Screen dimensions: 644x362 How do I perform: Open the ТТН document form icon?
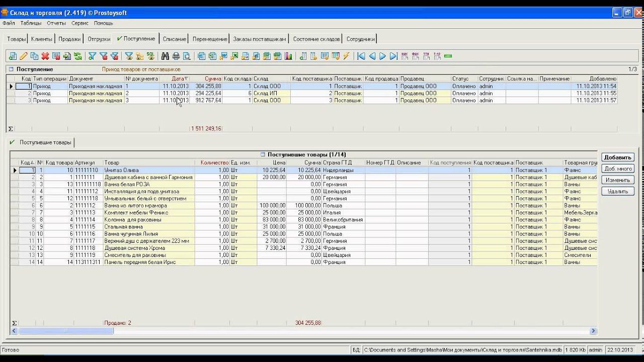coord(426,56)
